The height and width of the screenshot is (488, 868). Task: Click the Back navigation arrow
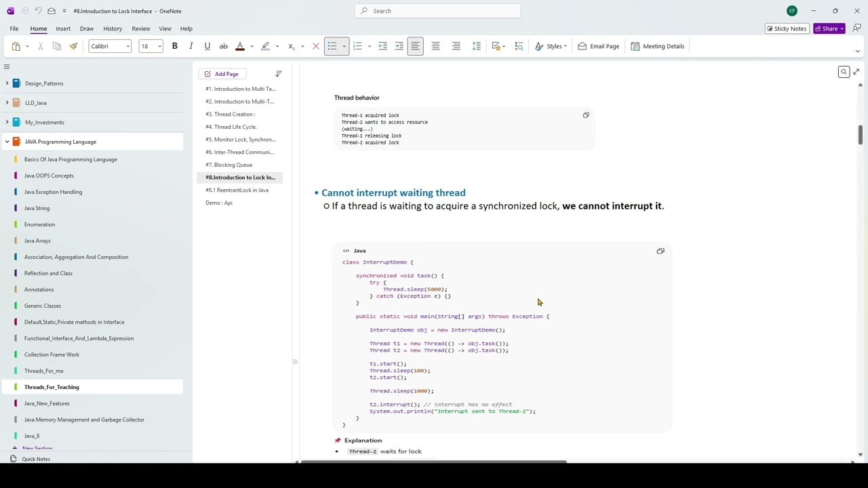[25, 11]
